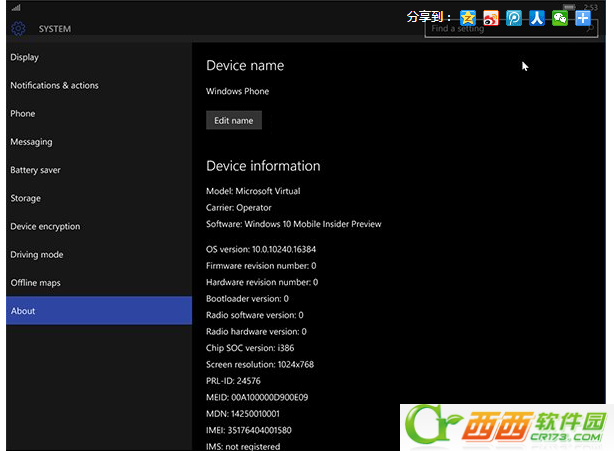614x451 pixels.
Task: Click the signal strength status icon
Action: [x=16, y=7]
